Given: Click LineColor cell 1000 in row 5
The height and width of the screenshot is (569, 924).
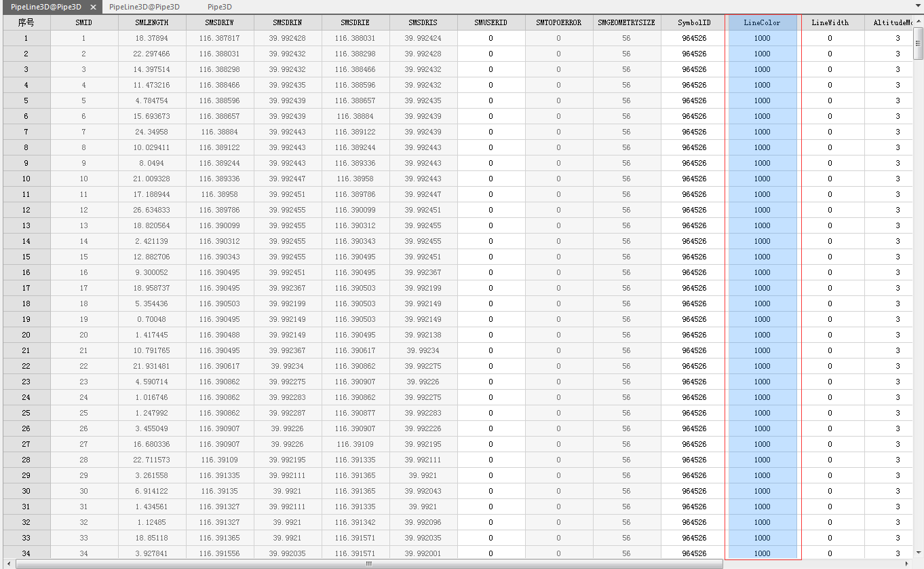Looking at the screenshot, I should point(763,100).
